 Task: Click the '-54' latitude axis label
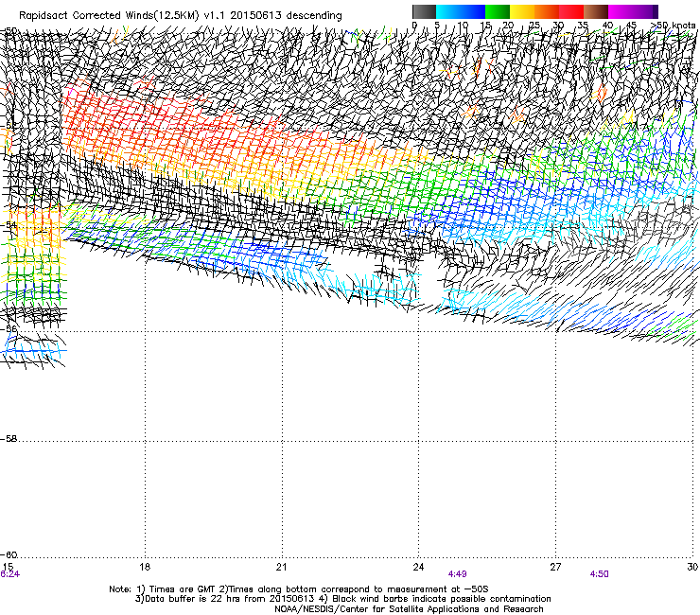[8, 224]
